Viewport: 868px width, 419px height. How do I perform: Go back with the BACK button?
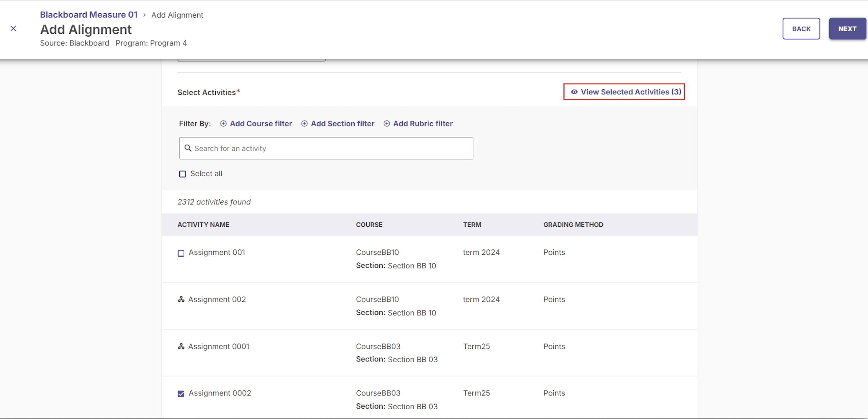(x=801, y=29)
